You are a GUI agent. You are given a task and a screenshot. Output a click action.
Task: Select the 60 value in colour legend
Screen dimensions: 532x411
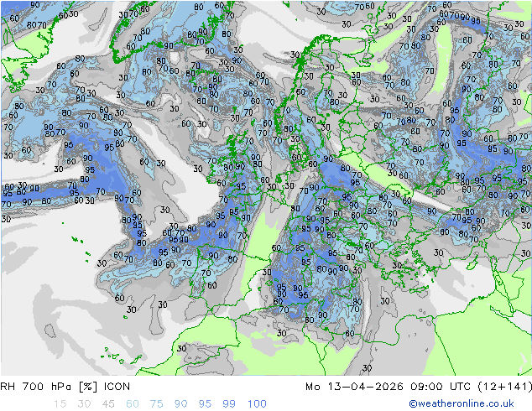[133, 403]
